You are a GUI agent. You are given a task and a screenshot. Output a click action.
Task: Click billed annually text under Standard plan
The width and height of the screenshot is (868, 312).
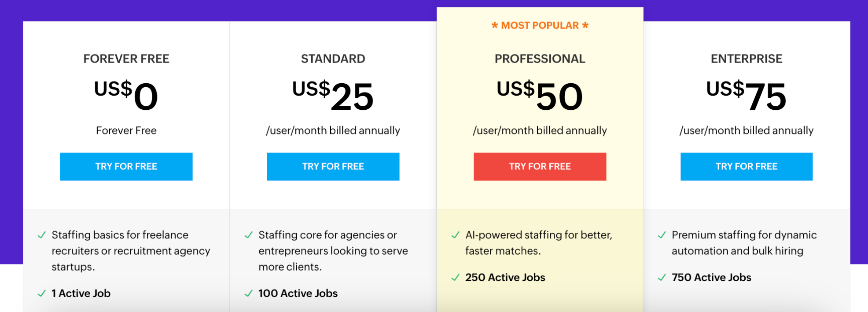[x=333, y=130]
